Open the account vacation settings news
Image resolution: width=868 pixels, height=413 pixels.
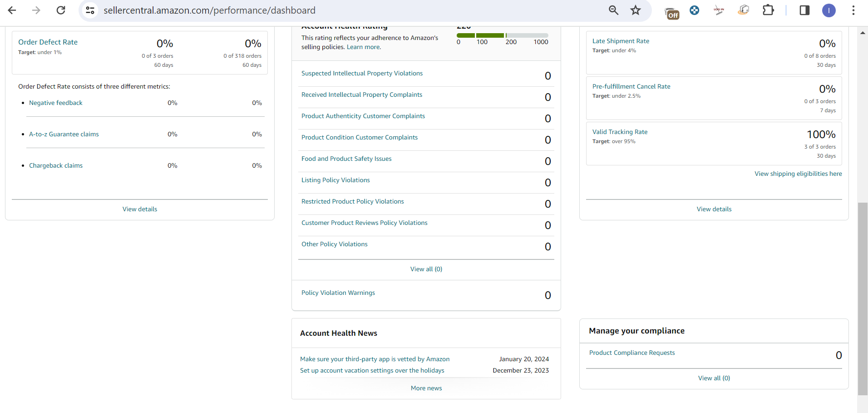(x=372, y=370)
